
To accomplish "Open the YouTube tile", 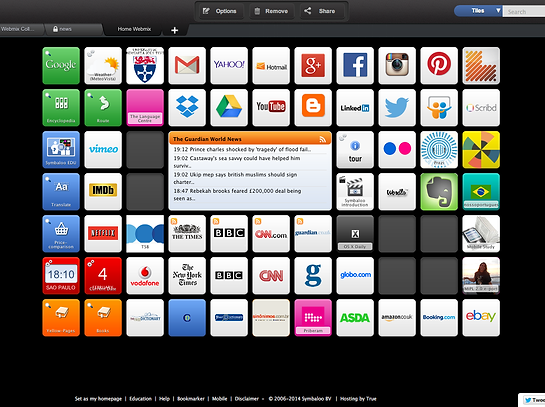I will point(271,108).
